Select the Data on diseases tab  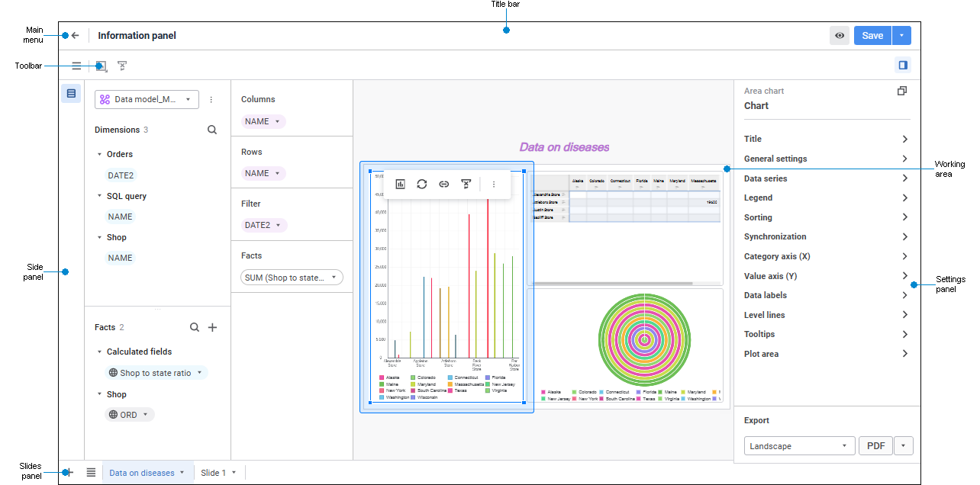point(147,473)
